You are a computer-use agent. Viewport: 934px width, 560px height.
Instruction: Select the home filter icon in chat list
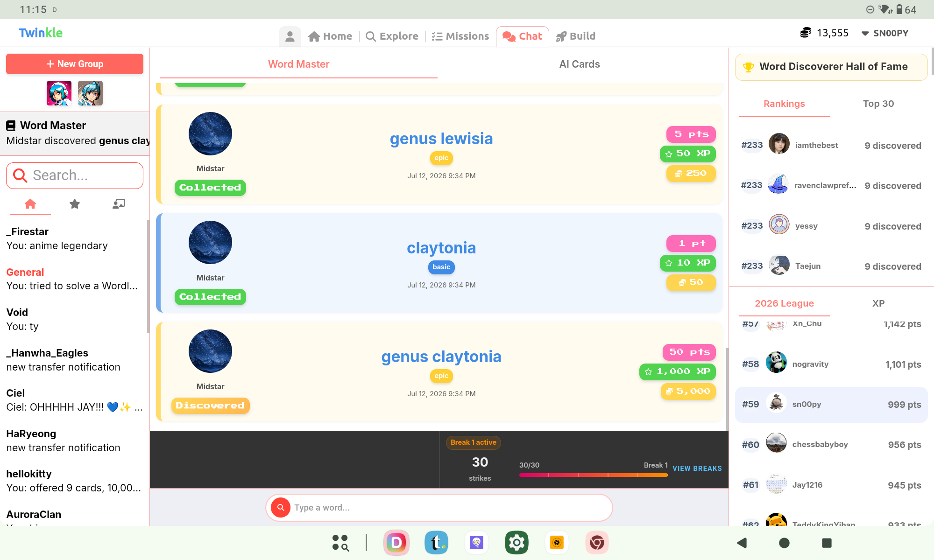coord(30,204)
